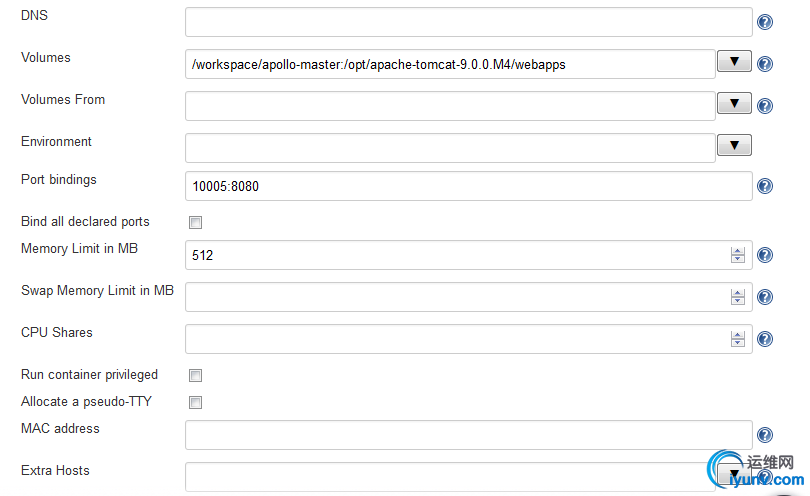810x496 pixels.
Task: Click the Memory Limit spinner arrows
Action: coord(738,255)
